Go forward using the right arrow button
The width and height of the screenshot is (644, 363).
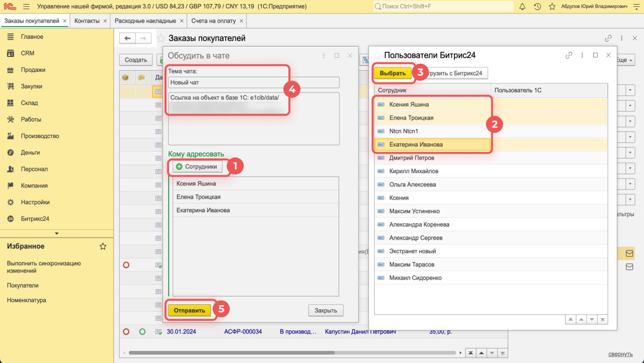point(144,38)
